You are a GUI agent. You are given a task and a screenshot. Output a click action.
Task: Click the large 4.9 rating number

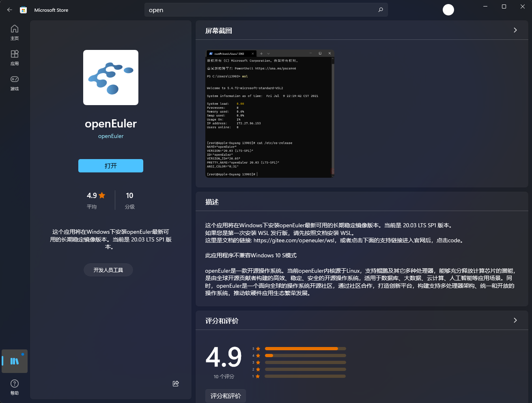point(224,357)
